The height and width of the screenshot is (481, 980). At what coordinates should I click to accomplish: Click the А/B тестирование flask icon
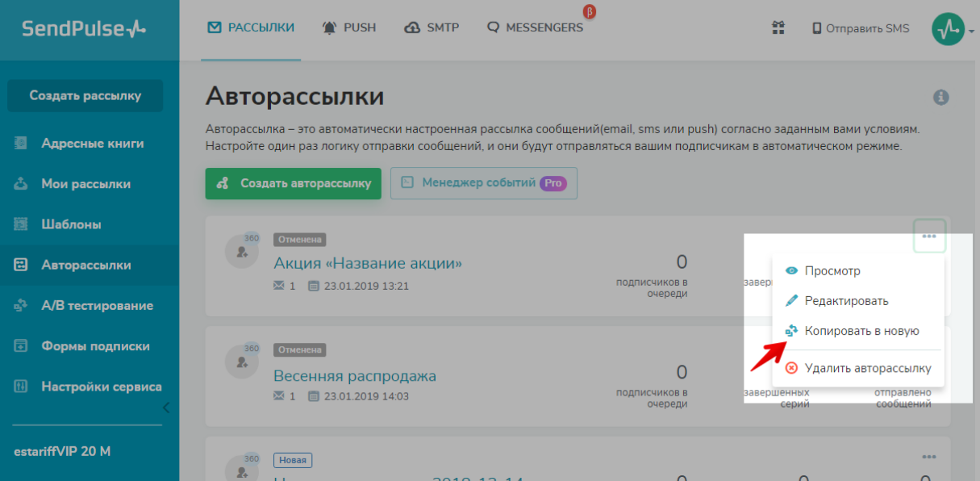tap(18, 305)
